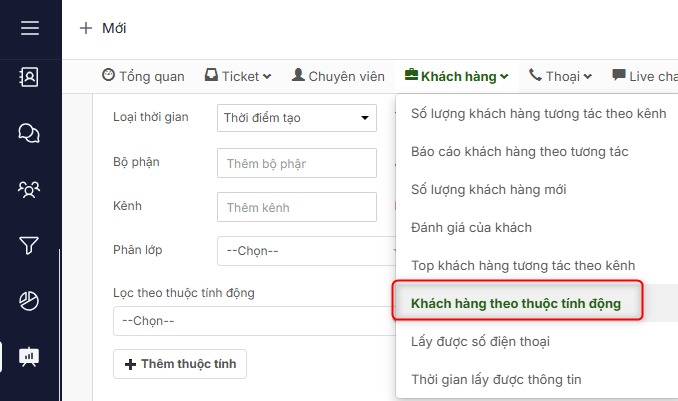The image size is (678, 401).
Task: Click the Thêm thuộc tính button
Action: tap(180, 364)
